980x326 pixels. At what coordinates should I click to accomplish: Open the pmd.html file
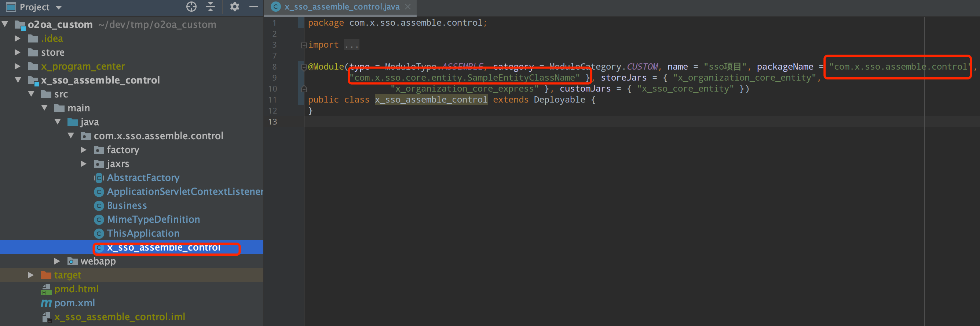(76, 289)
